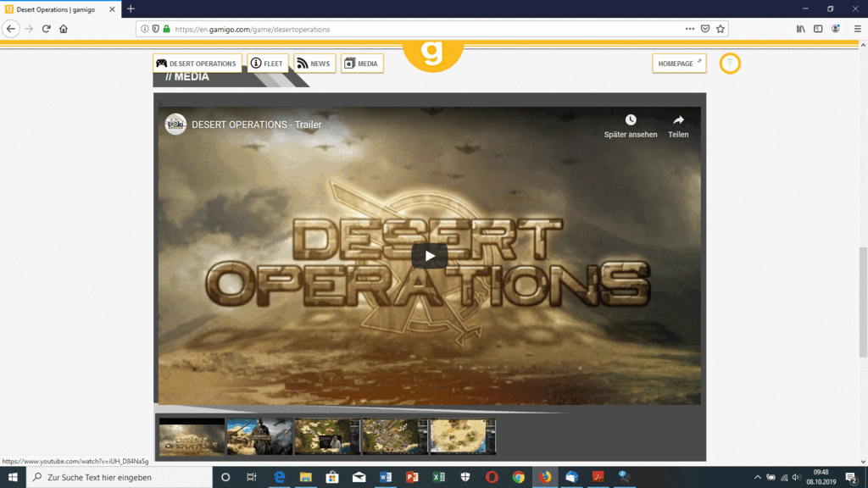Viewport: 868px width, 488px height.
Task: Save the page to Pocket
Action: pos(705,29)
